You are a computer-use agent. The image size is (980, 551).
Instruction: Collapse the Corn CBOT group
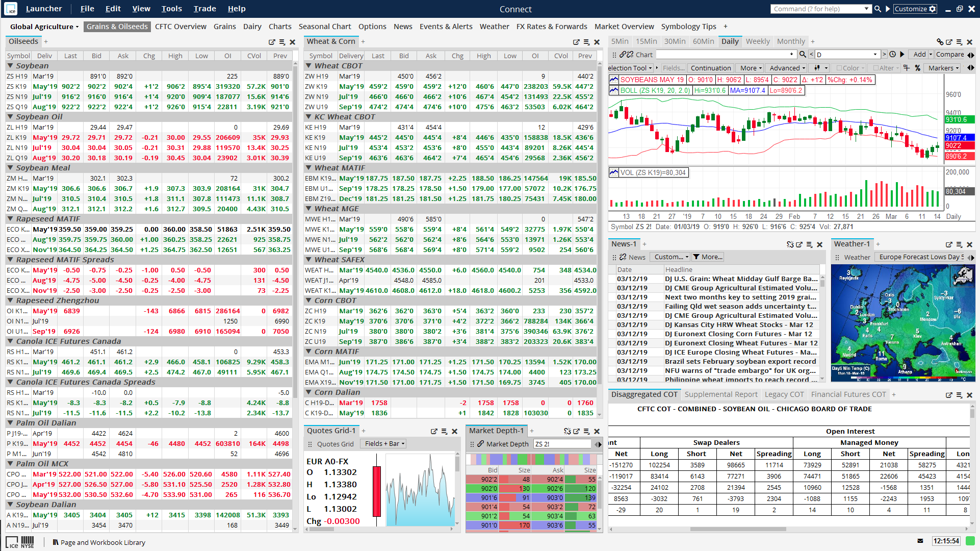(x=308, y=300)
